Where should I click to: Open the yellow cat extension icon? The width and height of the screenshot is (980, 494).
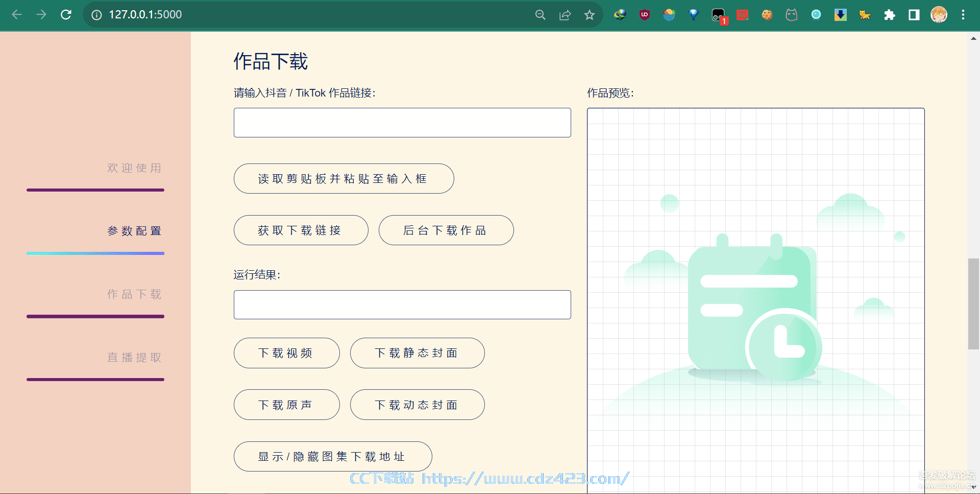865,15
